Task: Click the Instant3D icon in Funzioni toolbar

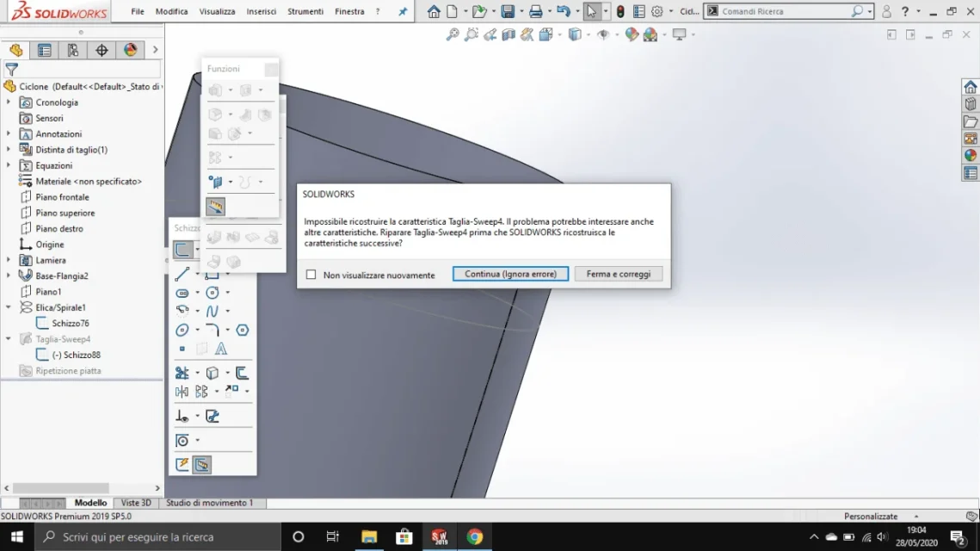Action: 215,207
